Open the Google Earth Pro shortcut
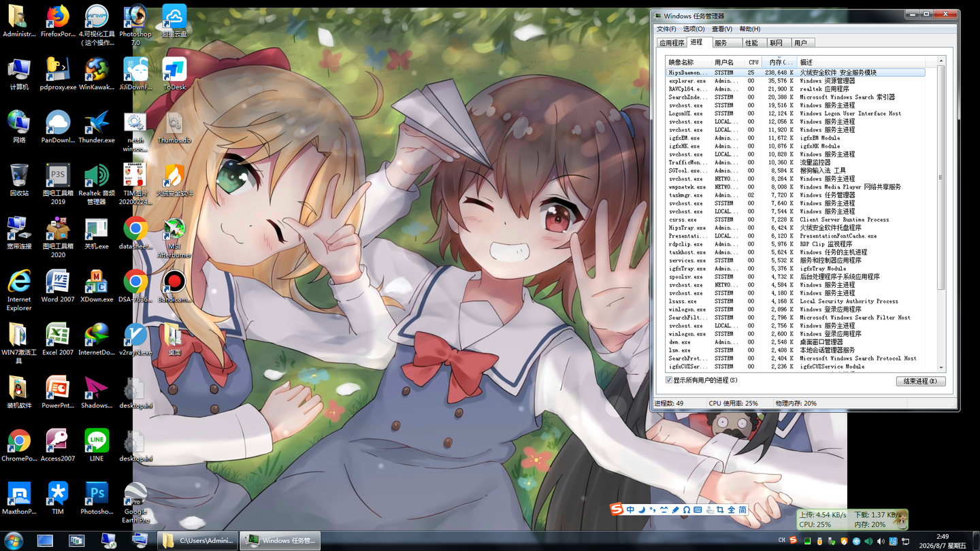The width and height of the screenshot is (980, 551). click(135, 503)
